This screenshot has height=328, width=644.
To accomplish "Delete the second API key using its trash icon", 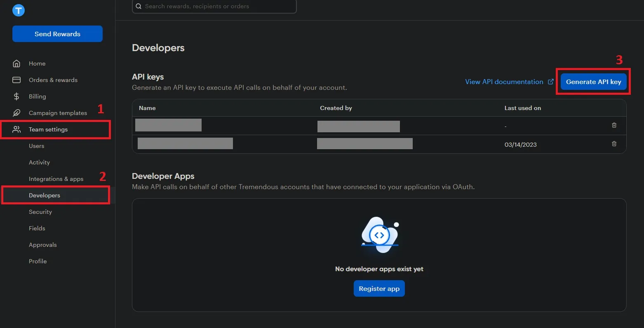I will [614, 144].
